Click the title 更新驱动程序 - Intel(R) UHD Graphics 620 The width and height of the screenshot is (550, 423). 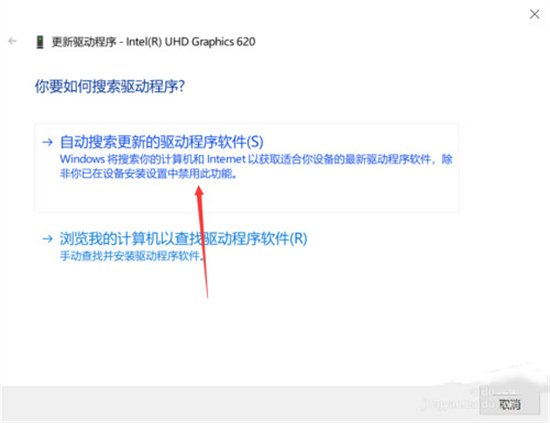pos(154,42)
